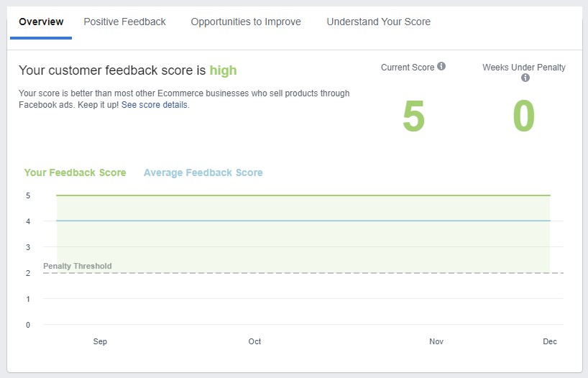
Task: Toggle the Average Feedback Score legend
Action: (x=203, y=172)
